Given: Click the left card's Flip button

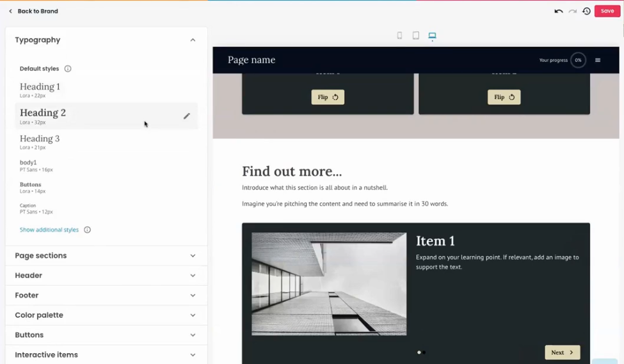Looking at the screenshot, I should pos(328,97).
